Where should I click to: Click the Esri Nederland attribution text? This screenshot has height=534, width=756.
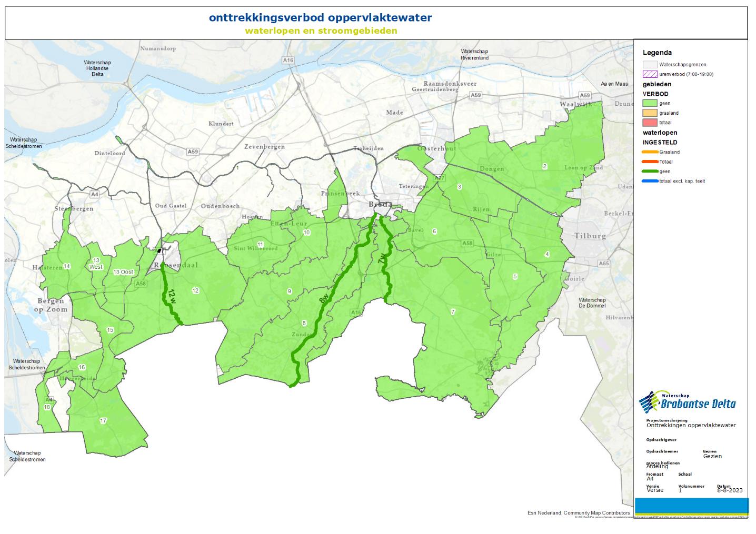tap(578, 513)
